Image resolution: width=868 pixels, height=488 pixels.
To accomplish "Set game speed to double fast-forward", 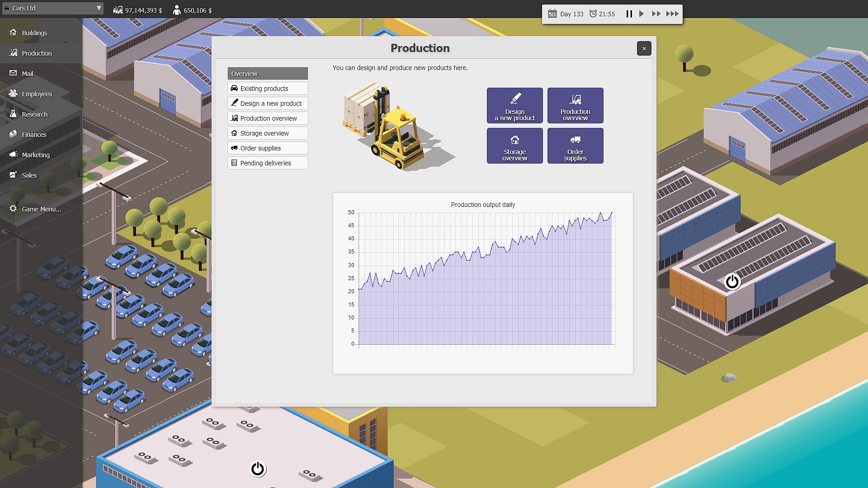I will pyautogui.click(x=656, y=14).
